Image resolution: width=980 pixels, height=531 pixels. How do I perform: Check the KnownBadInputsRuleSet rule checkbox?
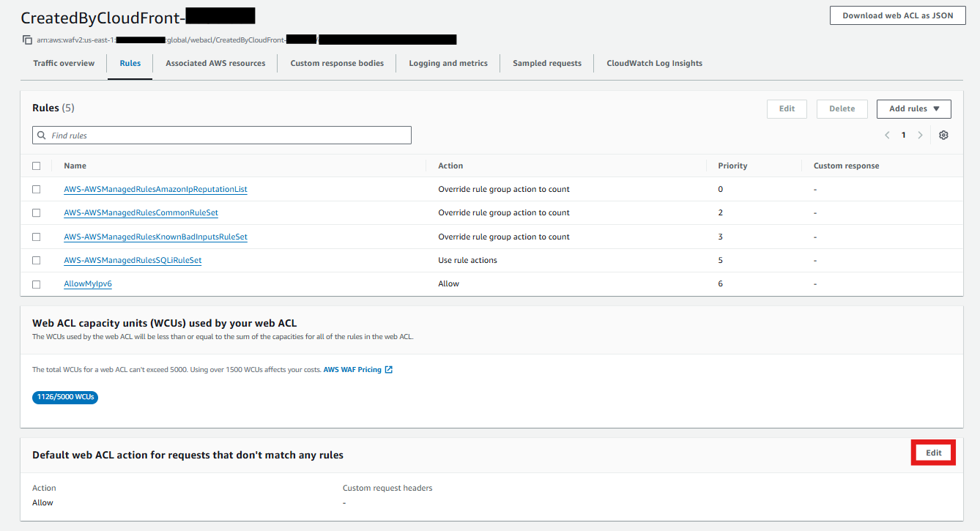pyautogui.click(x=37, y=237)
